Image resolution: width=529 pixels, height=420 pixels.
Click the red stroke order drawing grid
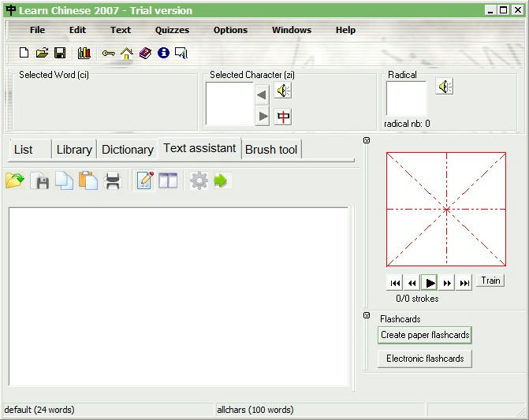point(446,209)
